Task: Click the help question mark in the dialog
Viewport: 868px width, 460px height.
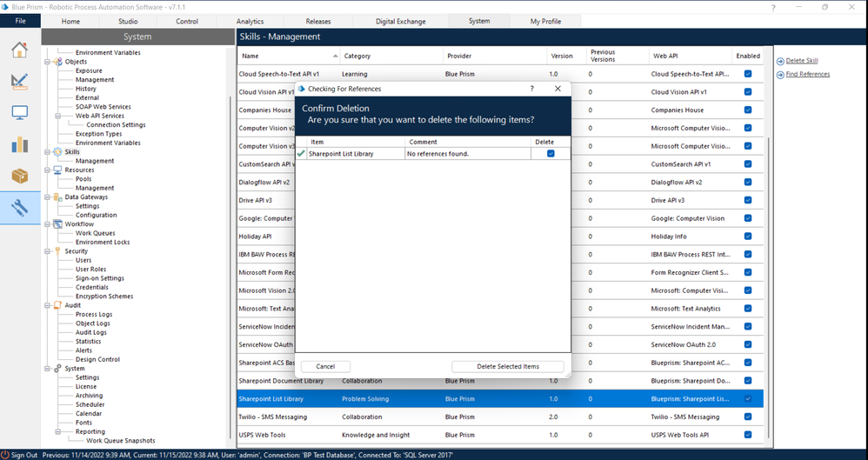Action: [532, 89]
